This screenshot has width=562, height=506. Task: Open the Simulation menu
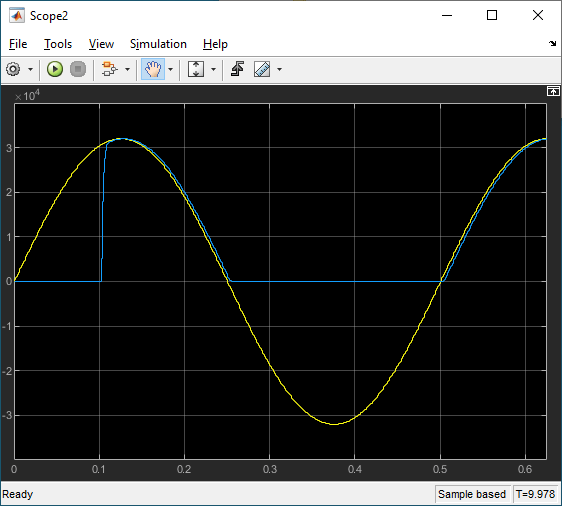(x=158, y=44)
